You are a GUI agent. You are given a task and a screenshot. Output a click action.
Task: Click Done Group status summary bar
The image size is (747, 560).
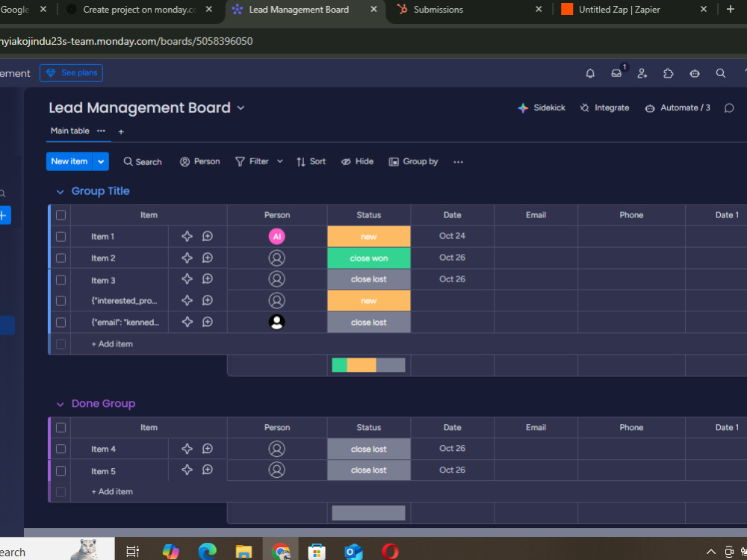(x=369, y=513)
